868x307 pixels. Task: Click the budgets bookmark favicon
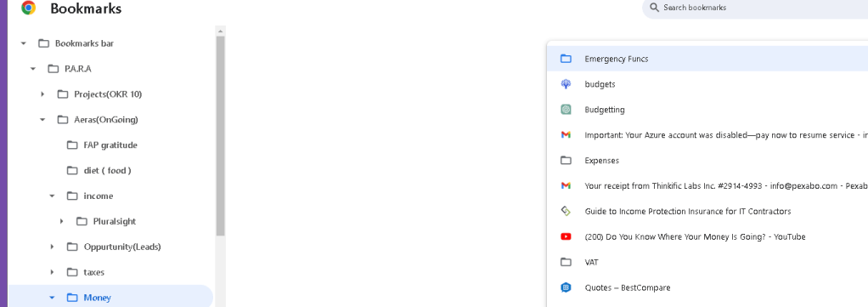coord(565,84)
